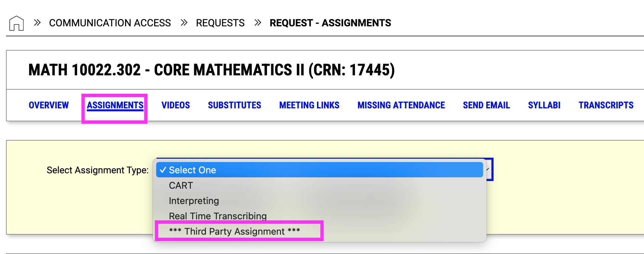The height and width of the screenshot is (254, 644).
Task: Choose 'Select One' dropdown option
Action: click(x=320, y=170)
